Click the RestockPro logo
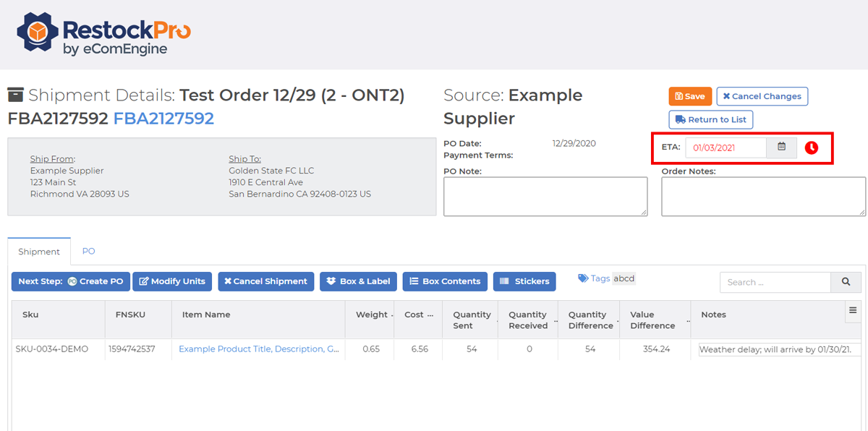The width and height of the screenshot is (868, 431). (x=103, y=35)
